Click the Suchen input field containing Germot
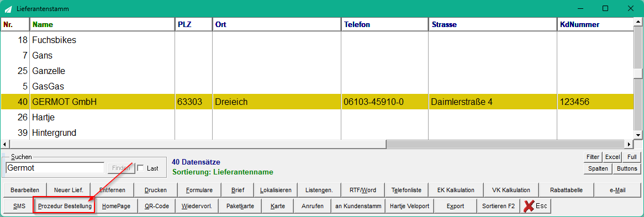This screenshot has width=644, height=217. point(55,168)
